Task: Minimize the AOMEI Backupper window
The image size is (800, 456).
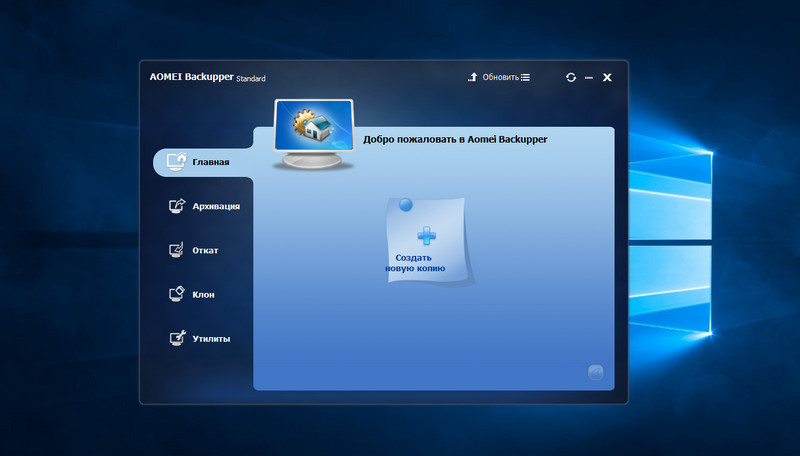Action: pyautogui.click(x=589, y=78)
